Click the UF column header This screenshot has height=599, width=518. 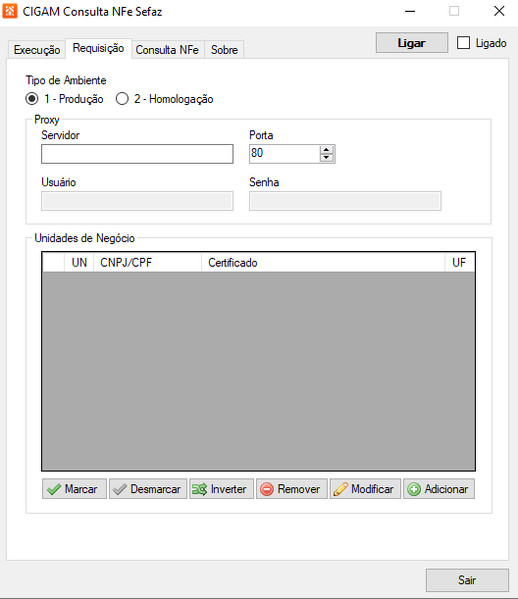(460, 262)
